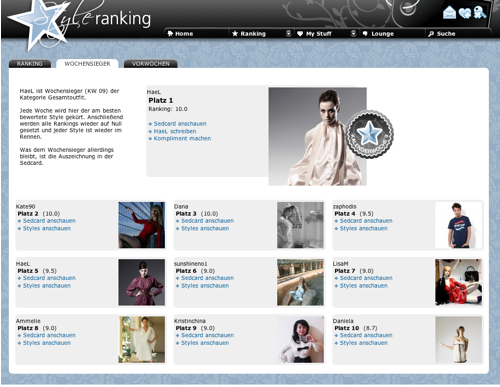
Task: Click Kristinchina's Platz 9 thumbnail
Action: (300, 340)
